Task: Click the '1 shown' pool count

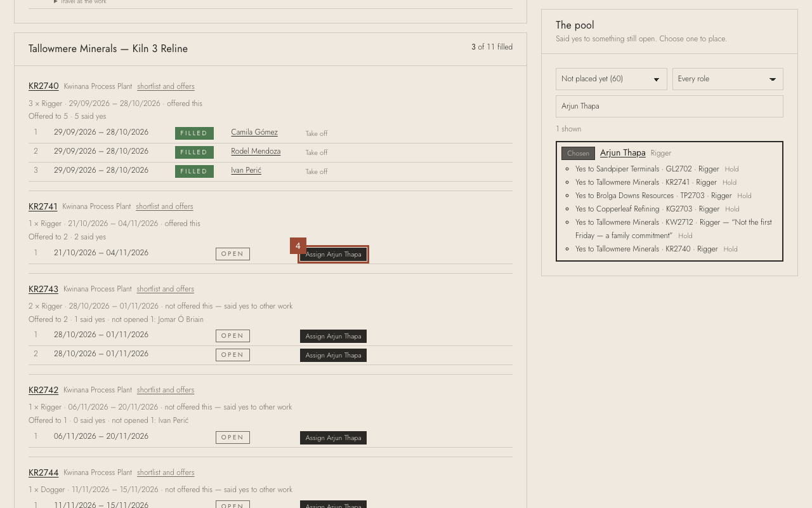Action: [568, 129]
